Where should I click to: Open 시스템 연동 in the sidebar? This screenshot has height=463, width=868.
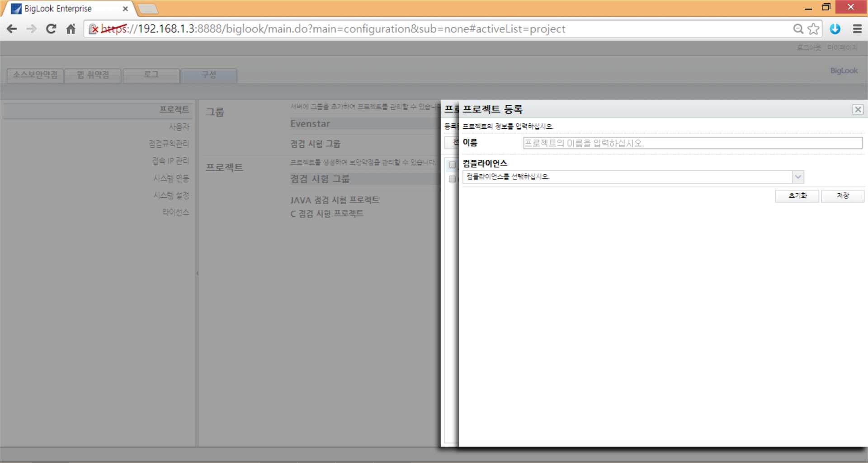171,178
